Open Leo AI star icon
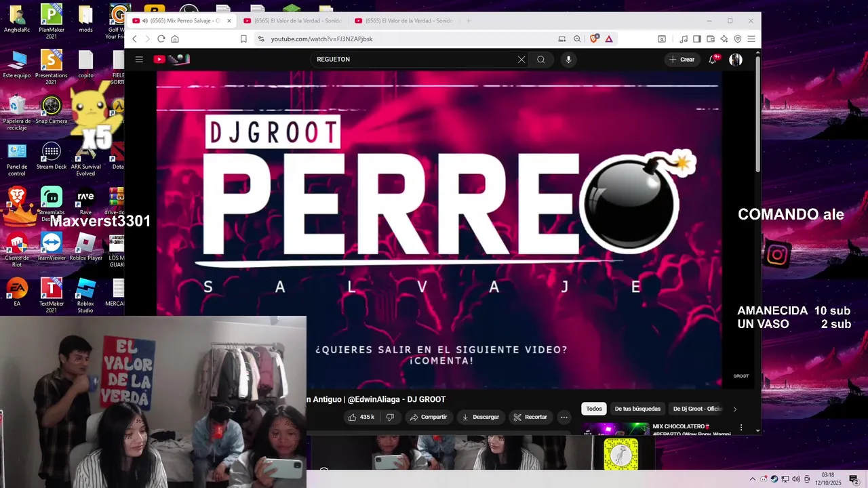The image size is (868, 488). (x=724, y=39)
